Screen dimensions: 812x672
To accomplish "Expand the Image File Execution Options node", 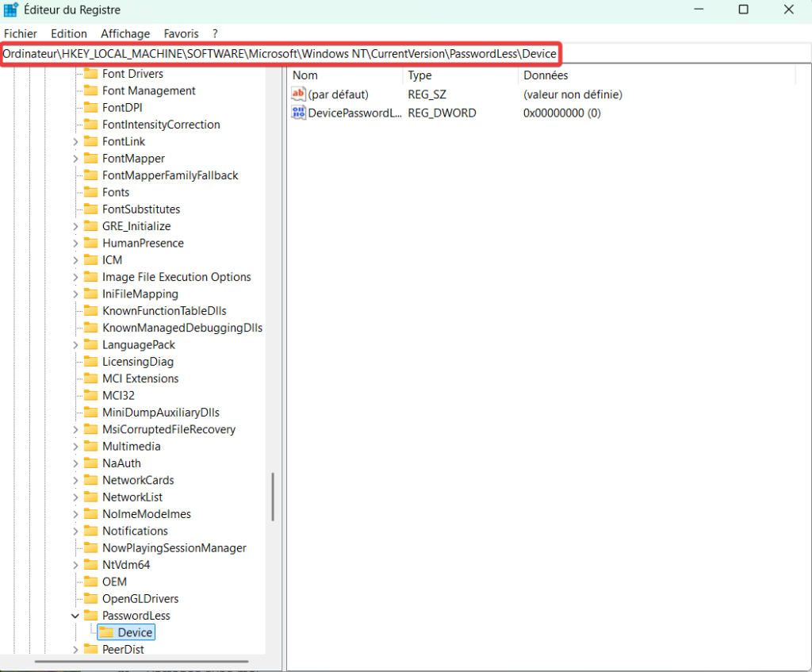I will coord(75,277).
